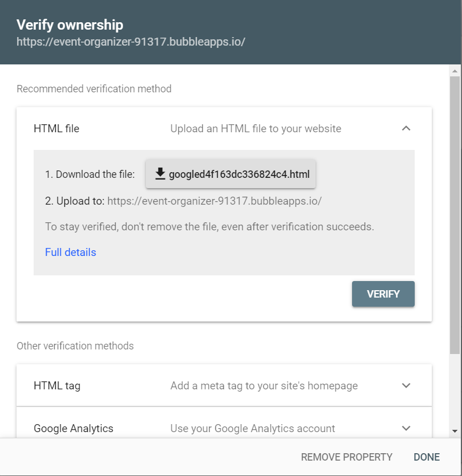Screen dimensions: 462x476
Task: Click 'Use your Google Analytics account' text
Action: pos(253,428)
